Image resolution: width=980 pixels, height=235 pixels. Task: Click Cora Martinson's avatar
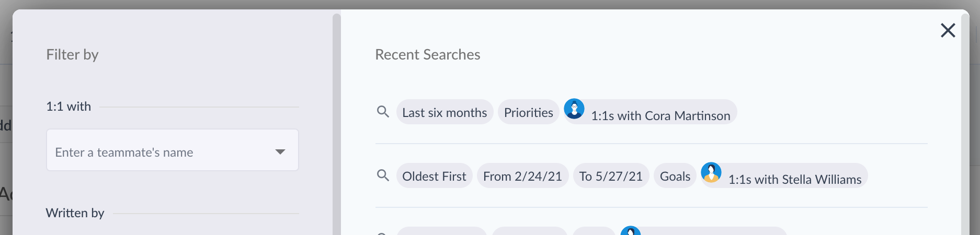[x=574, y=109]
